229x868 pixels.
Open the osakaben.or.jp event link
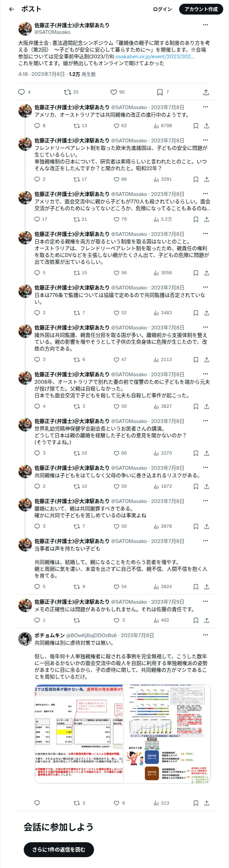(x=155, y=57)
